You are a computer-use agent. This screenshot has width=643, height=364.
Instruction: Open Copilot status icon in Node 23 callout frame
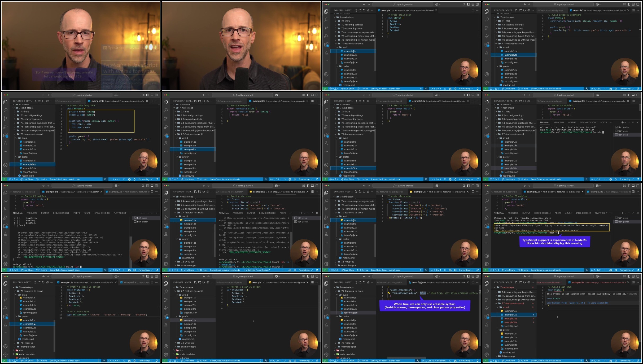coord(611,270)
